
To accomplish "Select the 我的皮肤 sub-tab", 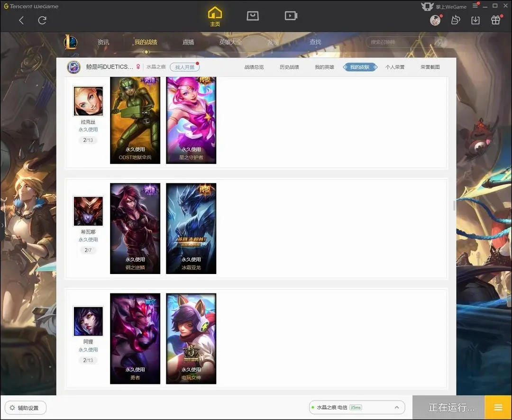I will (360, 67).
